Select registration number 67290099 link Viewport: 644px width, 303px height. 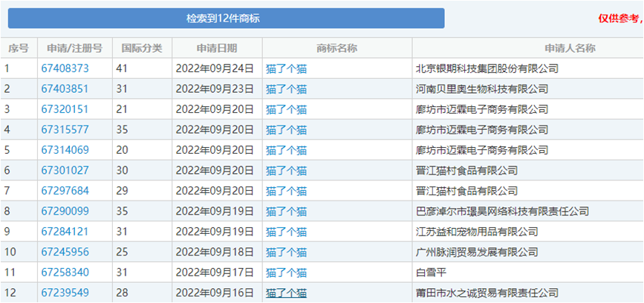[x=65, y=212]
